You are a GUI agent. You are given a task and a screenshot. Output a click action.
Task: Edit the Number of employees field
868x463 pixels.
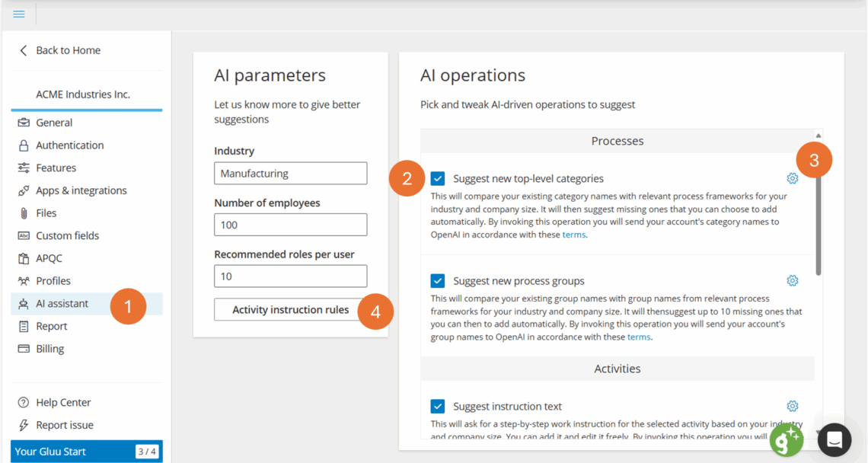[290, 225]
